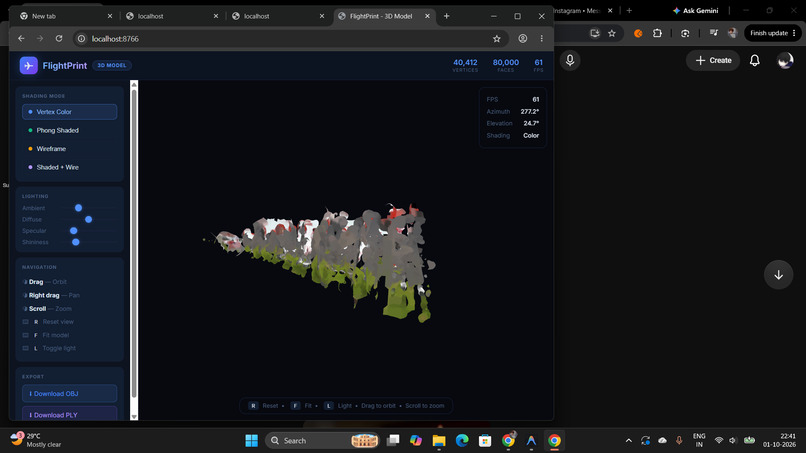Click the microphone voice search icon
The height and width of the screenshot is (453, 806).
tap(570, 60)
